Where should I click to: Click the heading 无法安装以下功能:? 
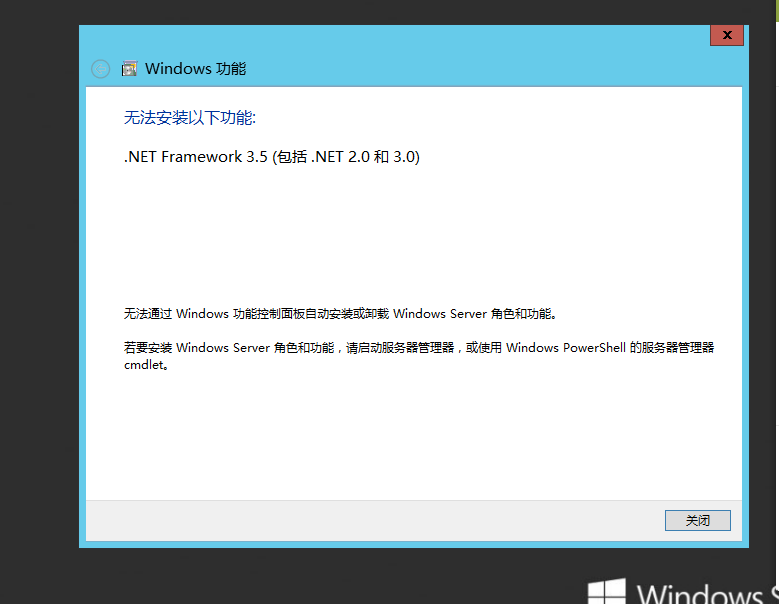(189, 118)
